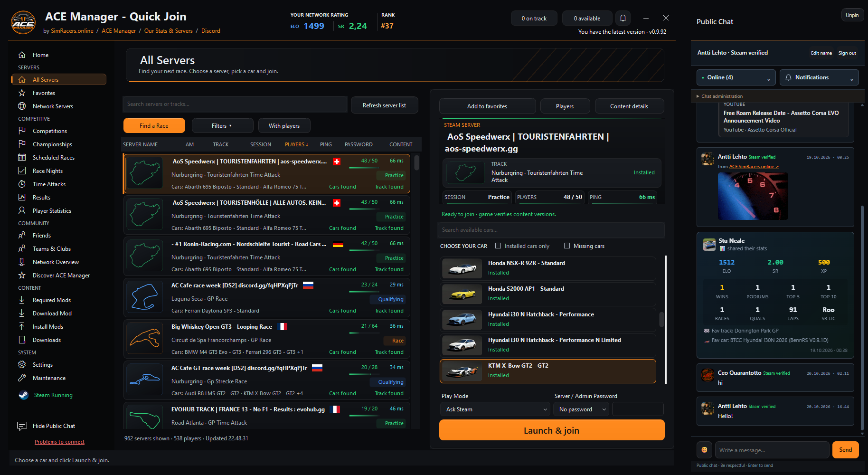Viewport: 868px width, 475px height.
Task: Click Launch & join button
Action: 551,430
